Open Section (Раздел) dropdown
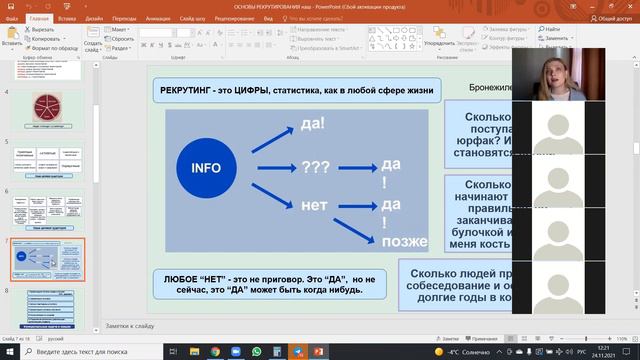 pyautogui.click(x=118, y=48)
